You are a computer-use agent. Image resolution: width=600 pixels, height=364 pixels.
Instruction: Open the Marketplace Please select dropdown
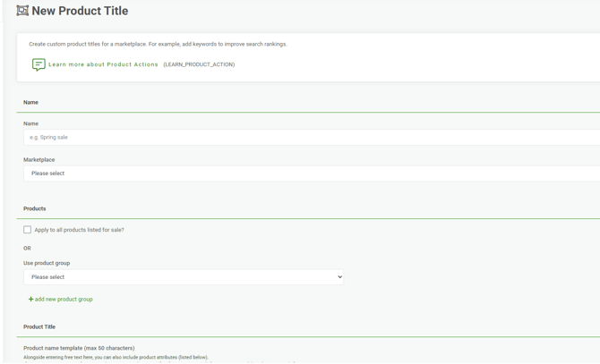pyautogui.click(x=312, y=174)
